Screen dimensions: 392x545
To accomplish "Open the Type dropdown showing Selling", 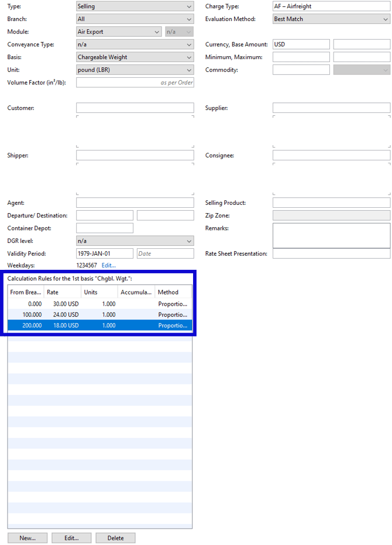I will click(135, 6).
